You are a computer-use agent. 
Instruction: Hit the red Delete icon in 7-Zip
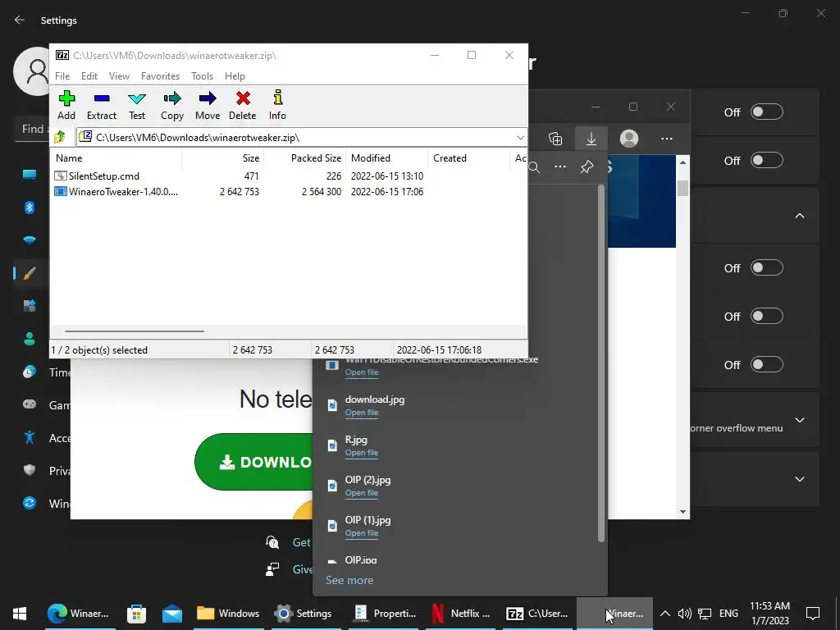pyautogui.click(x=243, y=106)
